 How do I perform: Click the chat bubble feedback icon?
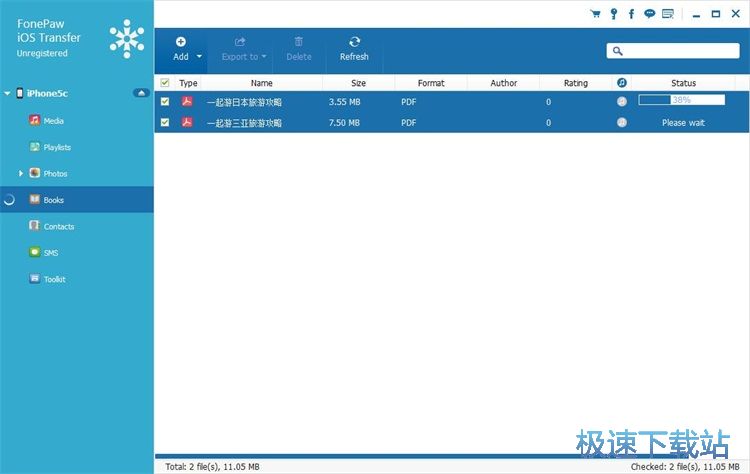pos(649,14)
